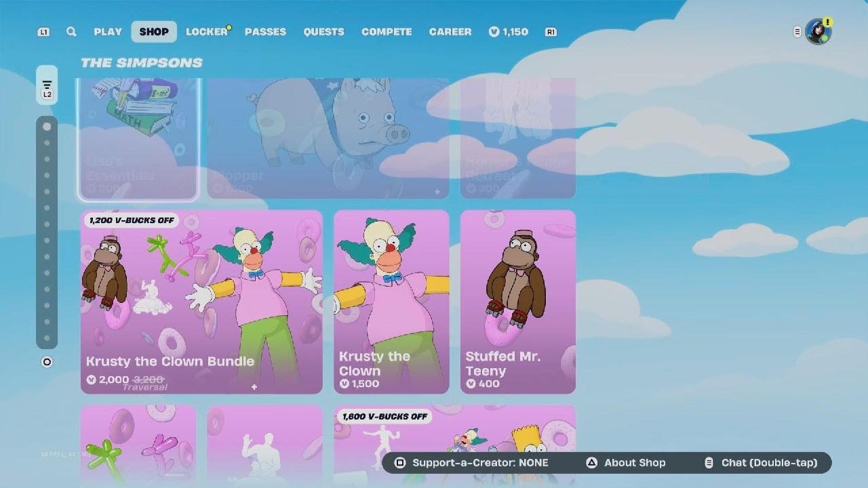Image resolution: width=868 pixels, height=488 pixels.
Task: Select the SHOP tab
Action: [154, 32]
